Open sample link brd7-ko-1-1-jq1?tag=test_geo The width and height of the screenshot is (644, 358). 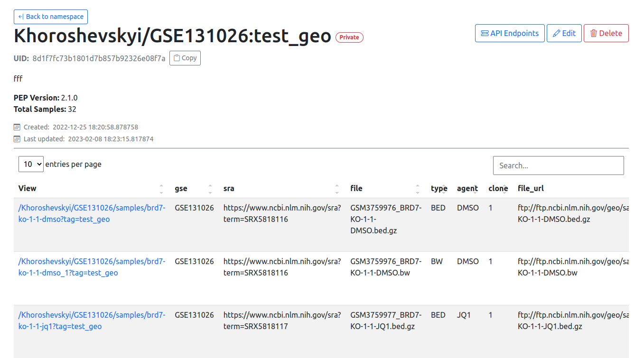pos(92,321)
